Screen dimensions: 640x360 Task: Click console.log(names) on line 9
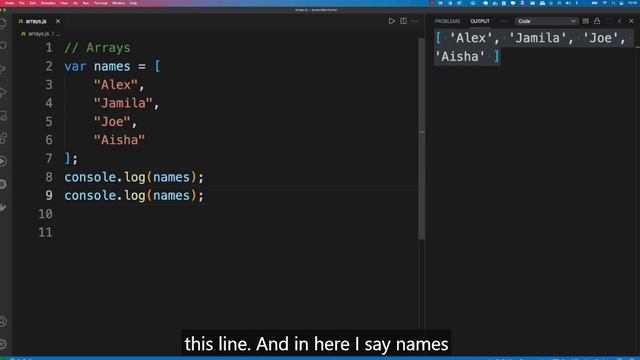134,196
